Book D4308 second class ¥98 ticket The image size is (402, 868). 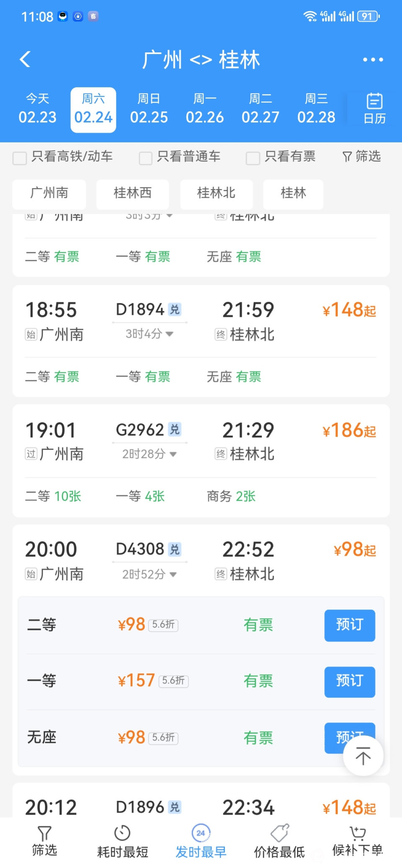click(x=349, y=625)
